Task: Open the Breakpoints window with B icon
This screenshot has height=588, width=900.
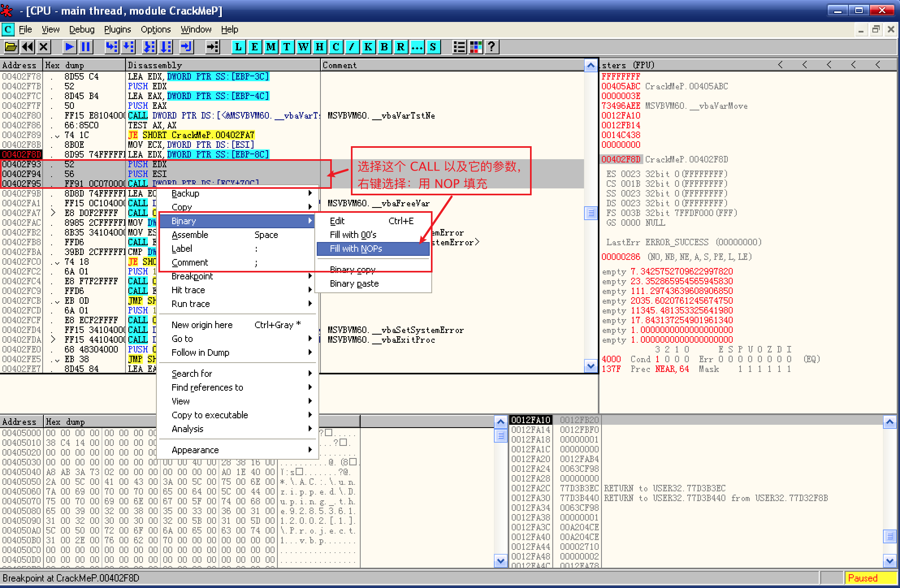Action: [384, 47]
